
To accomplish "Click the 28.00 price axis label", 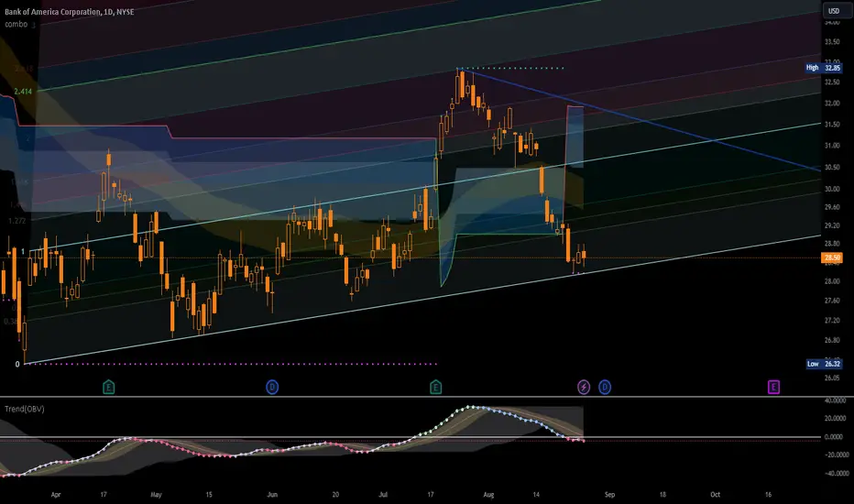I will [x=832, y=281].
